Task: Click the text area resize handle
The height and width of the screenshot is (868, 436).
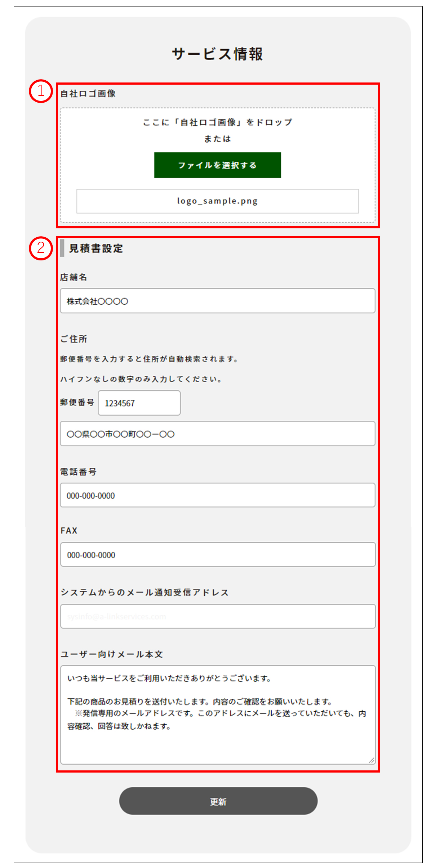Action: 372,760
